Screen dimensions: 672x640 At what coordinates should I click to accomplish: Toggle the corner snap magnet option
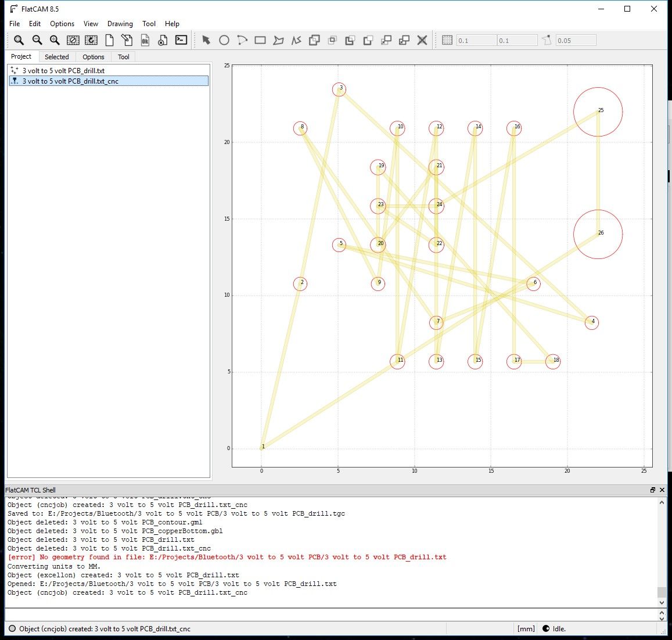point(546,39)
